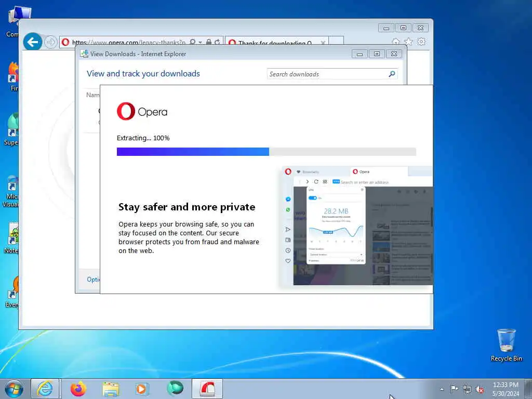Click the muted volume tray icon
The image size is (532, 399).
480,389
